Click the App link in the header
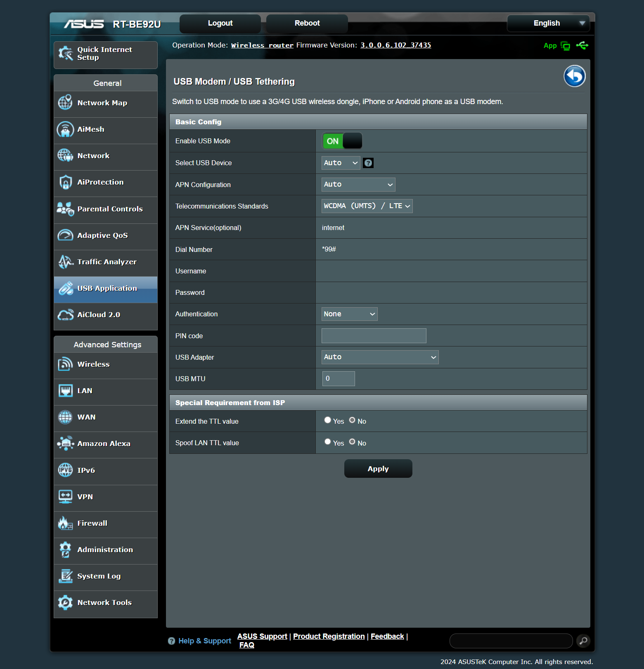This screenshot has width=644, height=669. pos(550,46)
